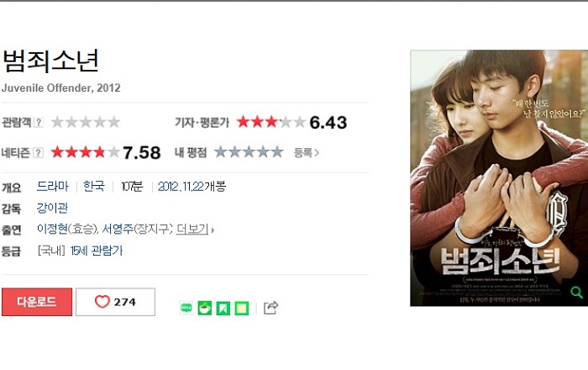Expand the cast list via 더보기

pyautogui.click(x=192, y=229)
